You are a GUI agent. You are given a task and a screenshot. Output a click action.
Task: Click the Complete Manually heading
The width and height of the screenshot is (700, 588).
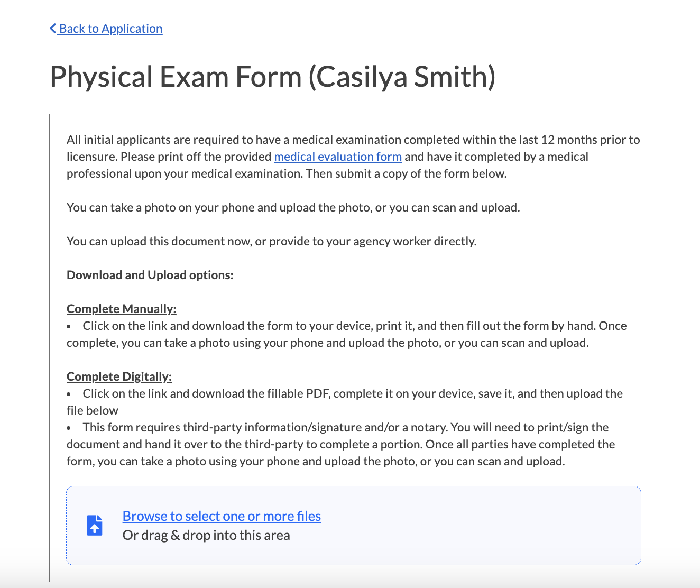point(121,309)
